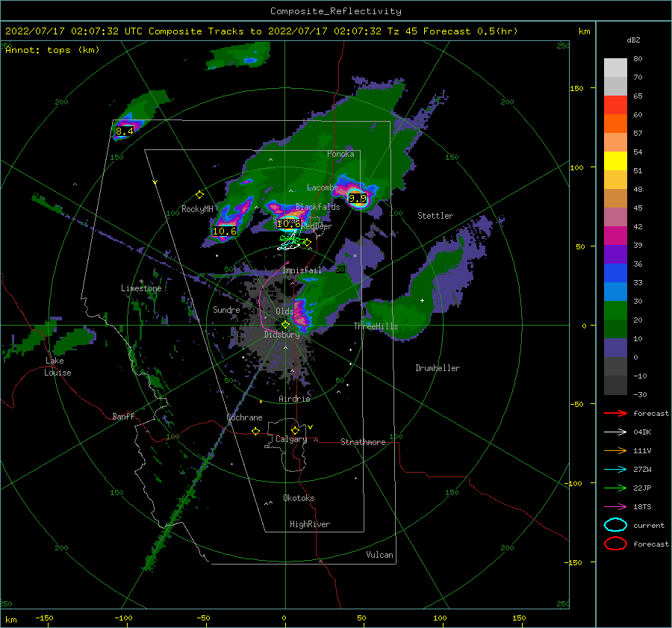Image resolution: width=672 pixels, height=628 pixels.
Task: Click the cyan 27ZW track arrow
Action: pos(615,470)
